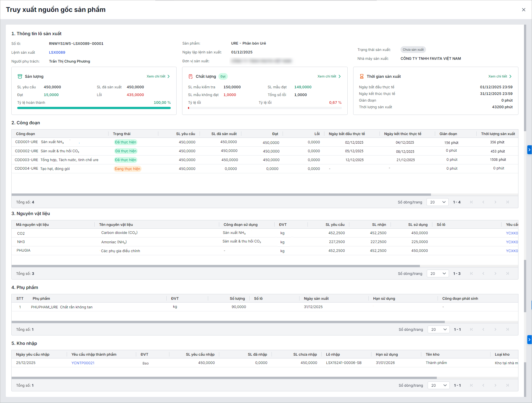The width and height of the screenshot is (532, 403).
Task: Go to next page in Công đoạn table
Action: pos(495,202)
